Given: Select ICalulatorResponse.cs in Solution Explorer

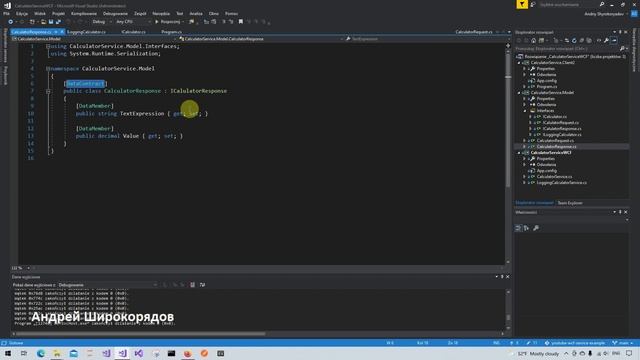Looking at the screenshot, I should pos(562,129).
